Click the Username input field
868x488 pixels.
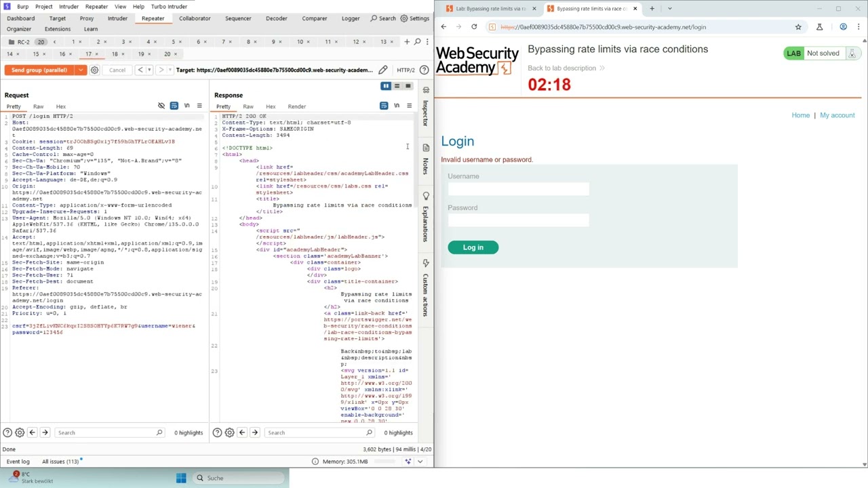point(518,188)
